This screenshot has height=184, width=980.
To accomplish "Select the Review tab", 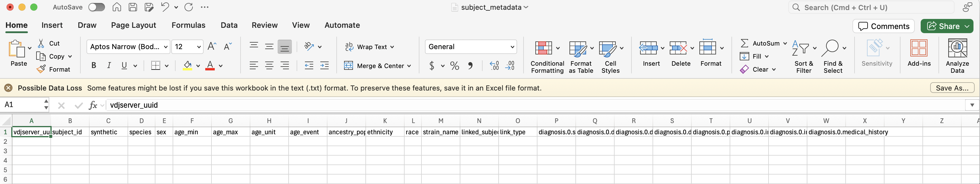I will pyautogui.click(x=264, y=25).
